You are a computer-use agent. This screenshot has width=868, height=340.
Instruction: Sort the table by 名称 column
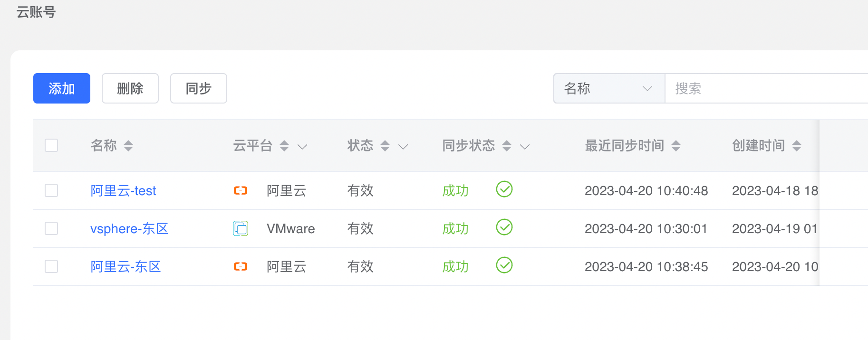pyautogui.click(x=129, y=146)
